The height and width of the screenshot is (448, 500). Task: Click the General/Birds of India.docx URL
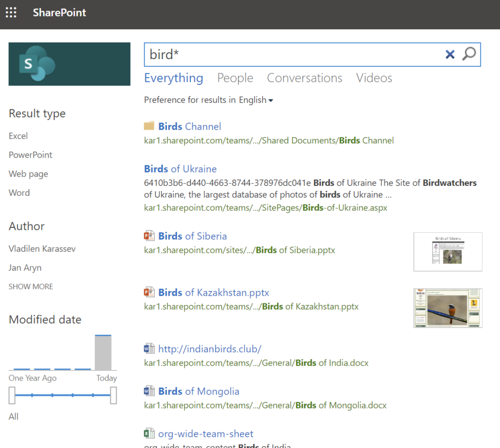pos(256,363)
